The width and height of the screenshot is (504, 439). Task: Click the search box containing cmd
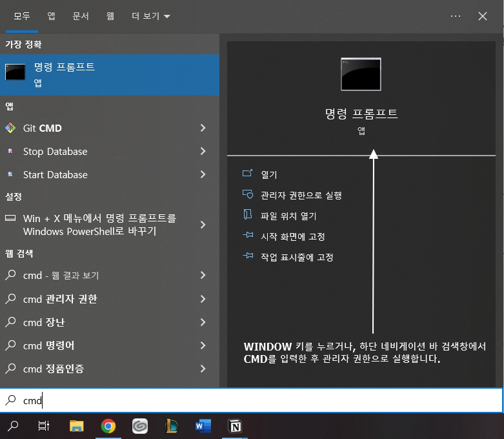[252, 400]
